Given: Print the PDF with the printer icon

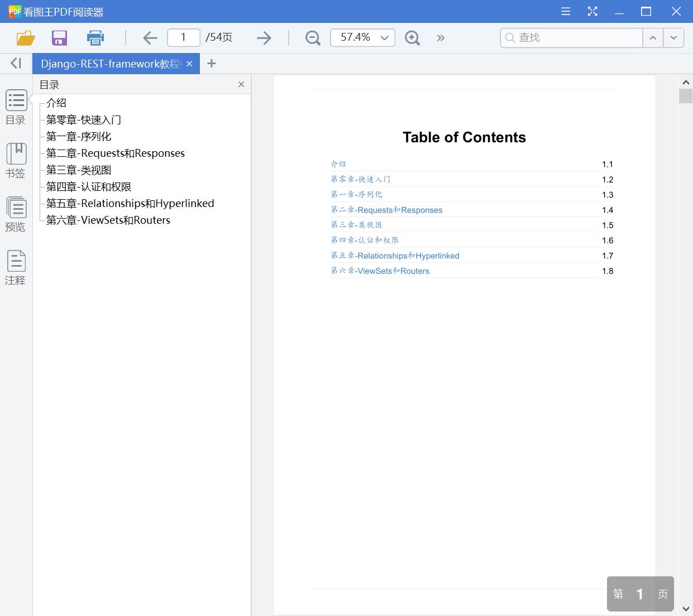Looking at the screenshot, I should (95, 37).
